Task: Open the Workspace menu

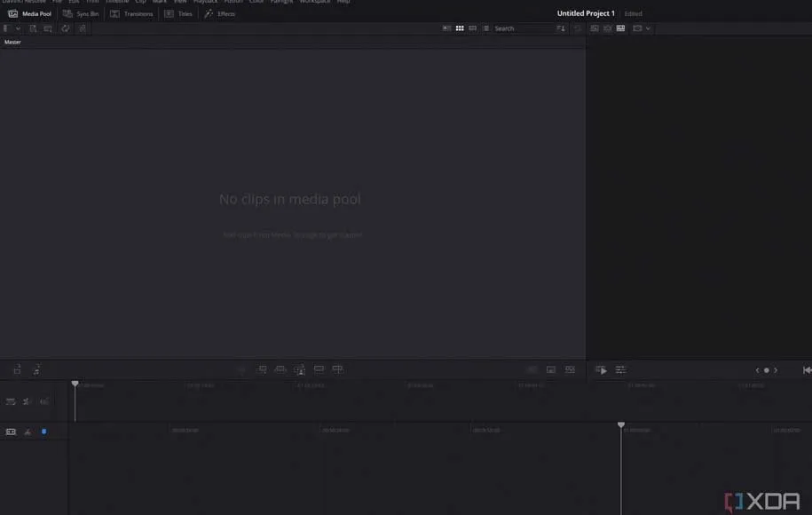Action: click(x=314, y=2)
